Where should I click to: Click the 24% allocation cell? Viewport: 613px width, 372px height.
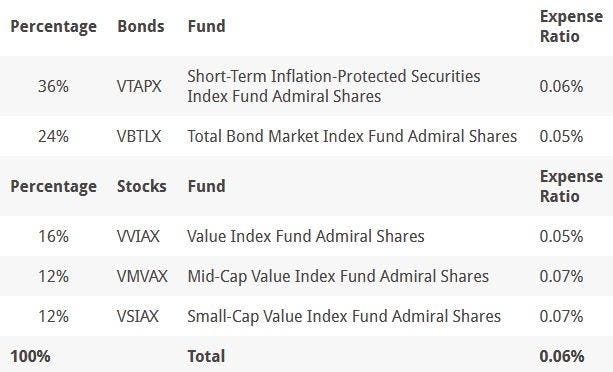pyautogui.click(x=53, y=136)
